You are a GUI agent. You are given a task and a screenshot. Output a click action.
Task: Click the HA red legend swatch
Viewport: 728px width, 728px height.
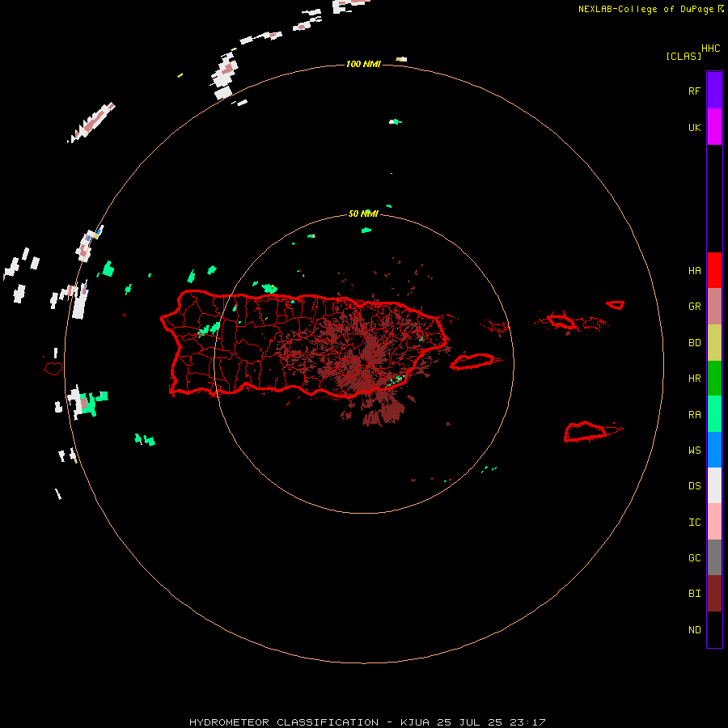(x=714, y=270)
